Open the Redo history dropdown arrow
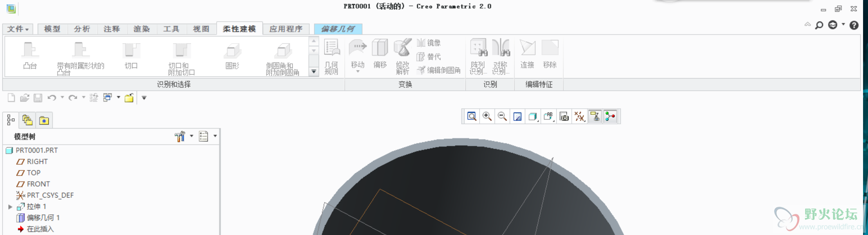 tap(83, 97)
